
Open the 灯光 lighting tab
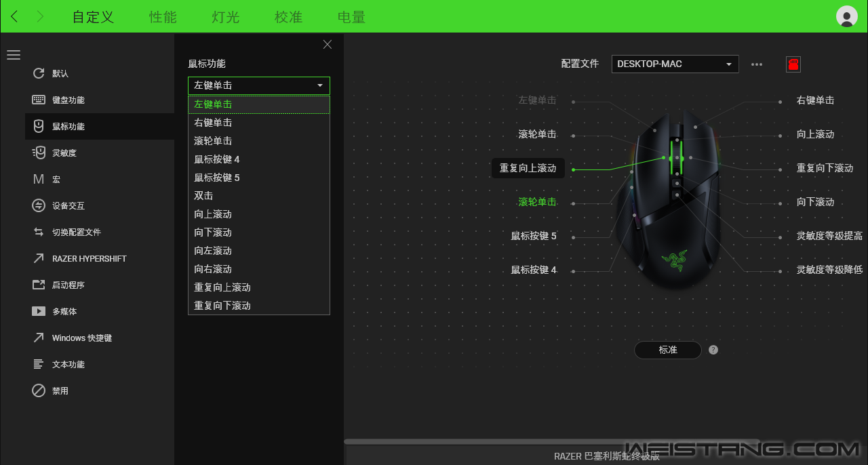225,17
